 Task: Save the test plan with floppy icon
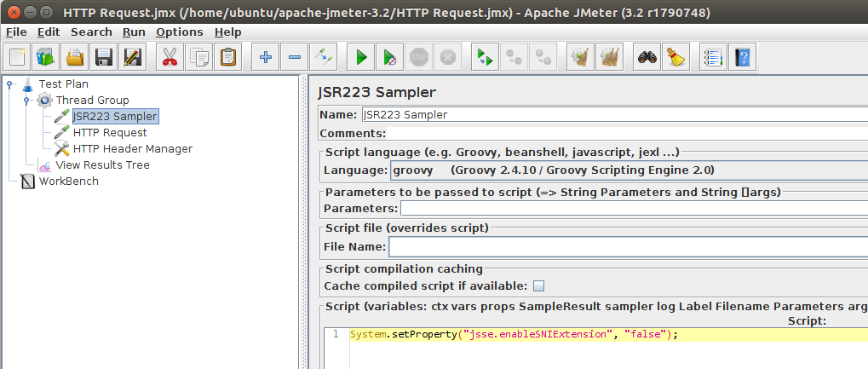point(104,56)
